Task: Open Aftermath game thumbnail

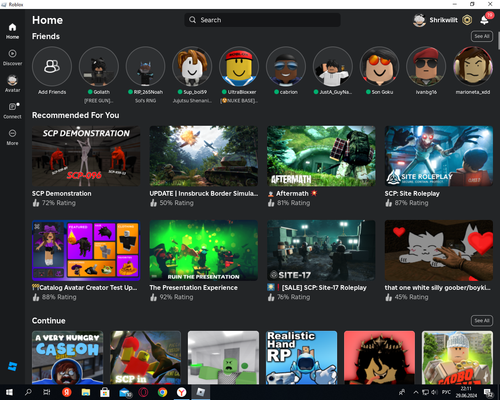Action: tap(321, 156)
